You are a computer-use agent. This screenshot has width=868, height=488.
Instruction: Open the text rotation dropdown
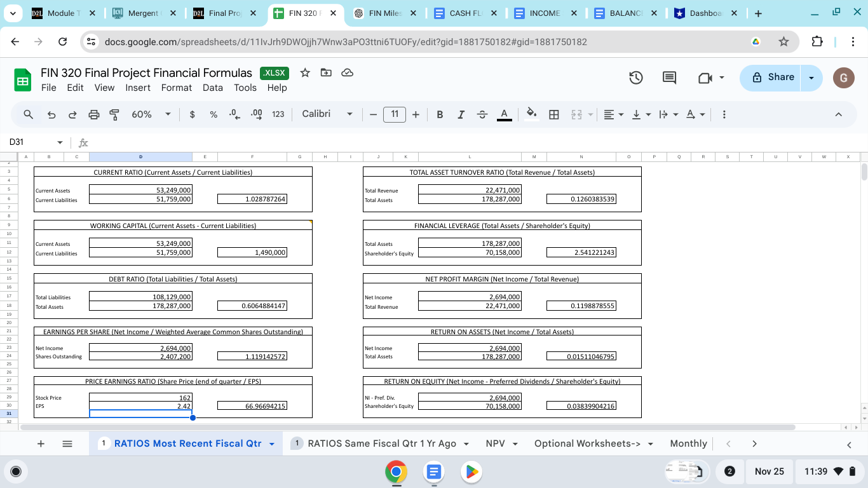(x=696, y=114)
